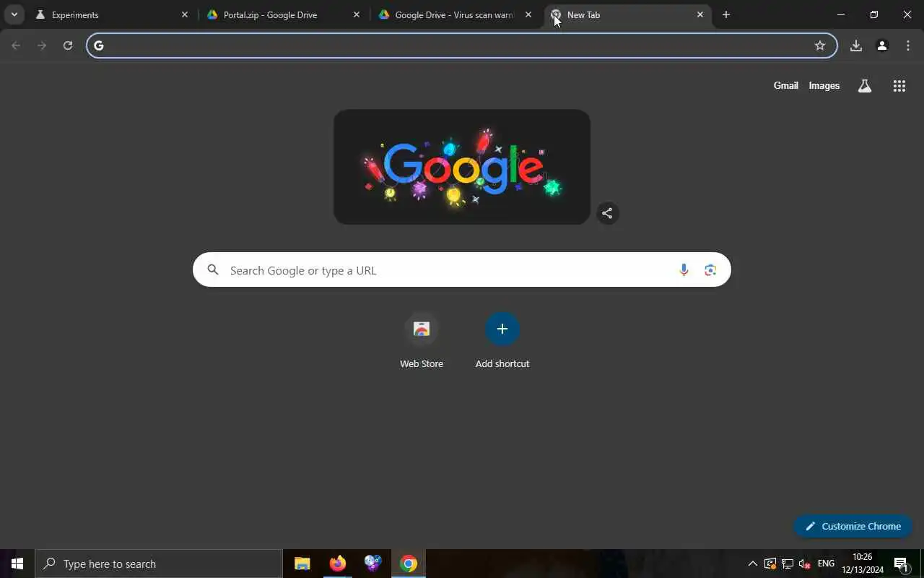Open the Images link
924x578 pixels.
point(824,85)
